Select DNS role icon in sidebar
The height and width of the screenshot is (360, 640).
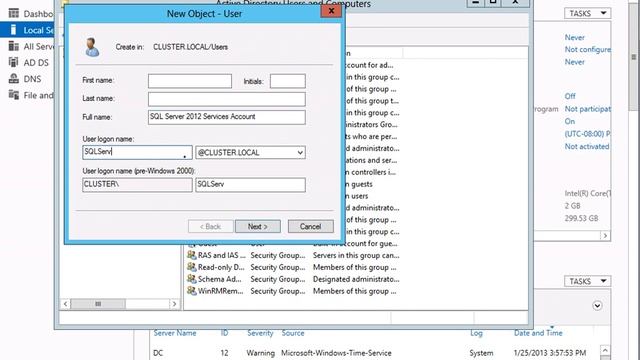point(13,78)
